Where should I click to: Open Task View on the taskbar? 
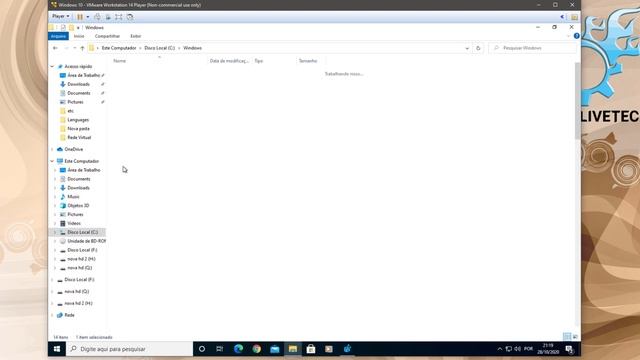pos(220,349)
